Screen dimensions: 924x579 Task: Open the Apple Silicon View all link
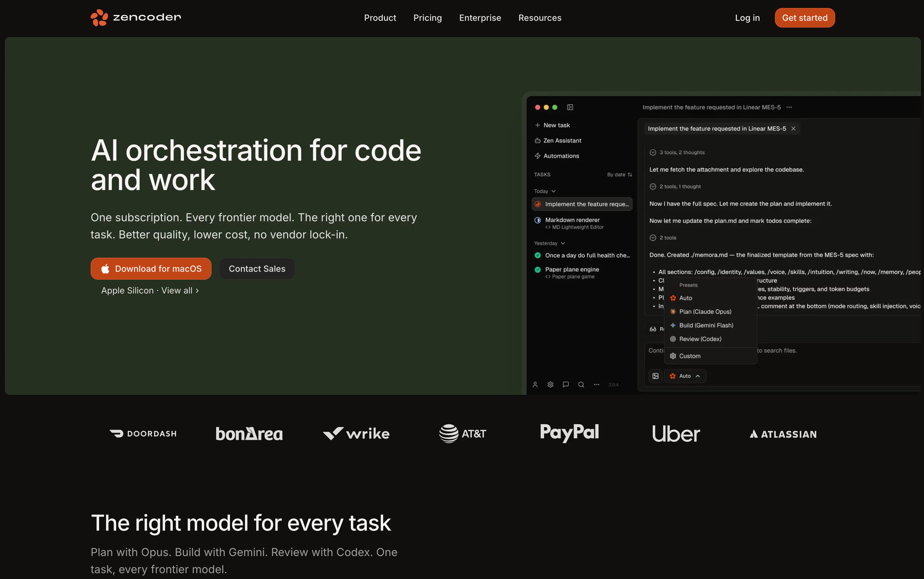pyautogui.click(x=150, y=290)
